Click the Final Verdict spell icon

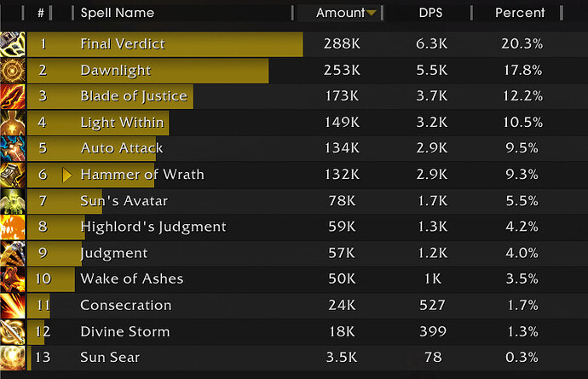[13, 44]
